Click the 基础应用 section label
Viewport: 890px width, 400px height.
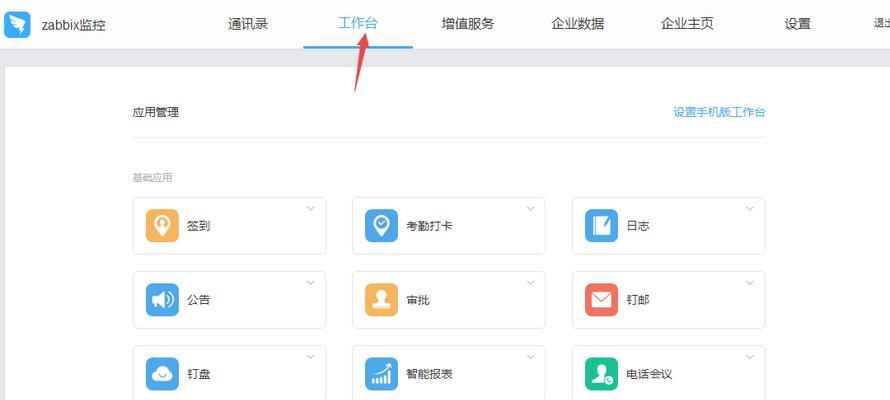pos(152,178)
